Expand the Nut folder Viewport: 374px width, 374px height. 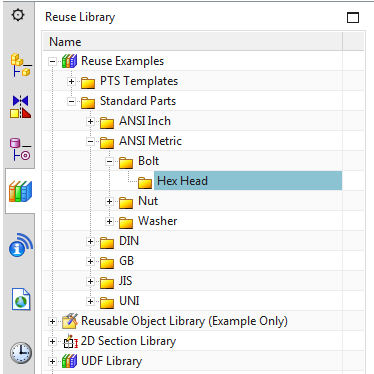[x=109, y=201]
